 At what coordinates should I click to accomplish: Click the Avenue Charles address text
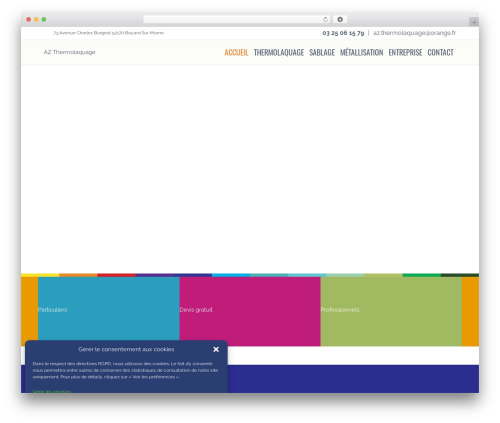pyautogui.click(x=109, y=33)
